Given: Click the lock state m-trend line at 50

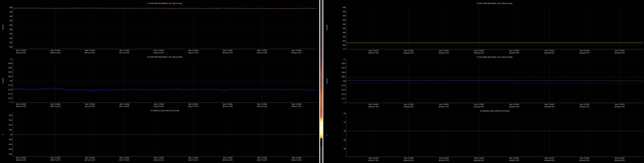Looking at the screenshot, I should click(x=494, y=131).
